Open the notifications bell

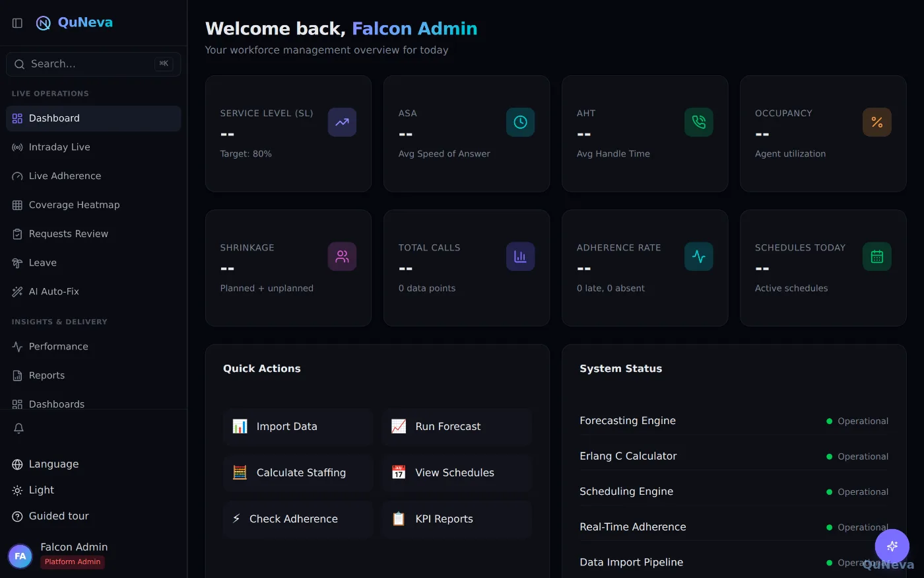[18, 428]
